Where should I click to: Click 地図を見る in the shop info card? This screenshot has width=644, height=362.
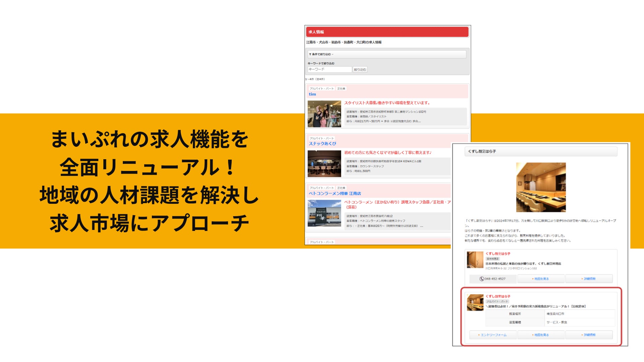click(x=541, y=279)
